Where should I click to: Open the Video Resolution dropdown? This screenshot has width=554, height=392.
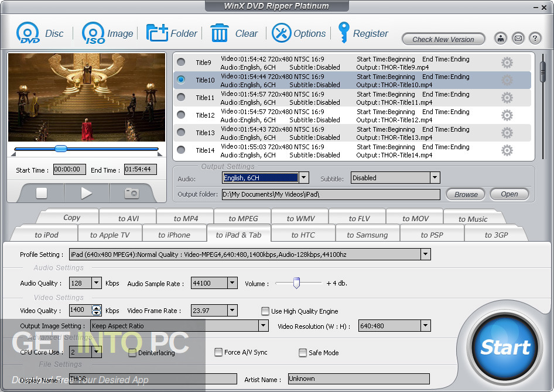(x=425, y=326)
